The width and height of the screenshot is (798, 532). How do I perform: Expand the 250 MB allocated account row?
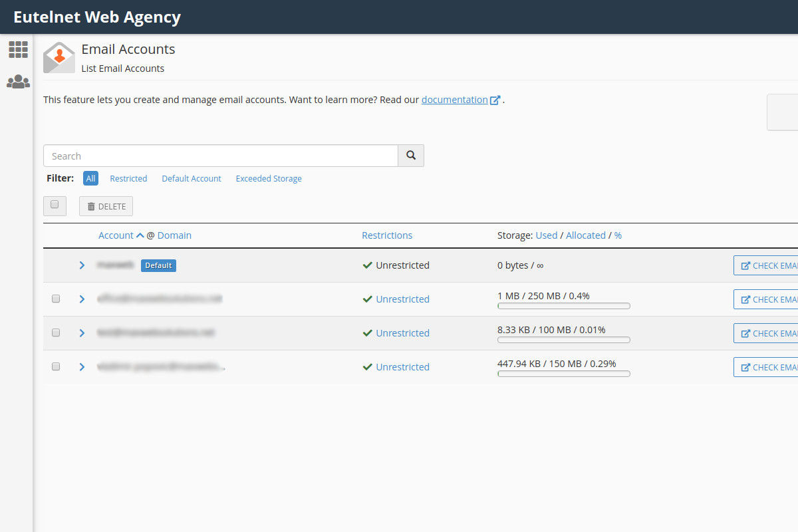coord(82,299)
